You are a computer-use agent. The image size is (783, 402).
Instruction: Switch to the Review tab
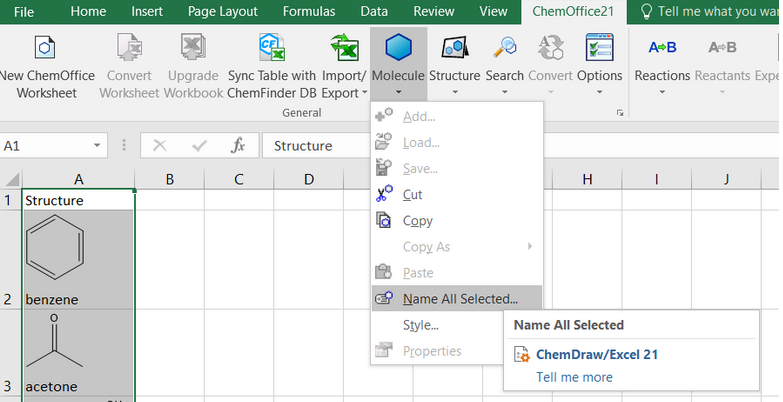pos(434,11)
